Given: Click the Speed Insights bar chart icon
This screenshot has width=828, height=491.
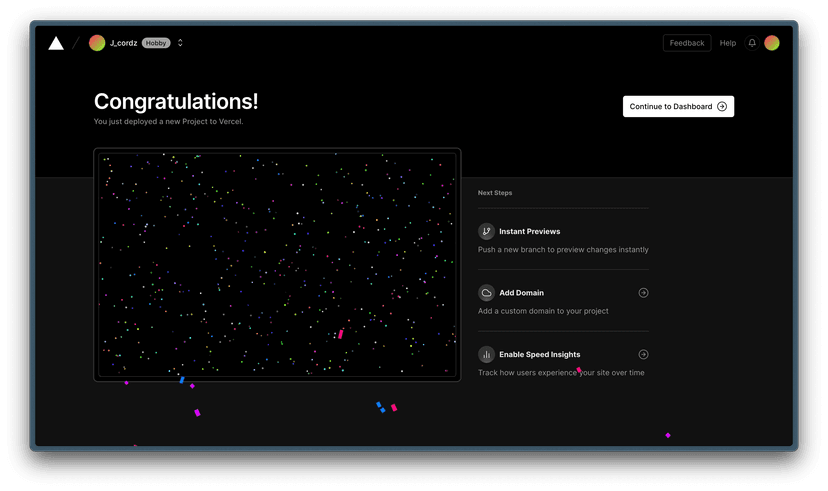Looking at the screenshot, I should click(486, 354).
